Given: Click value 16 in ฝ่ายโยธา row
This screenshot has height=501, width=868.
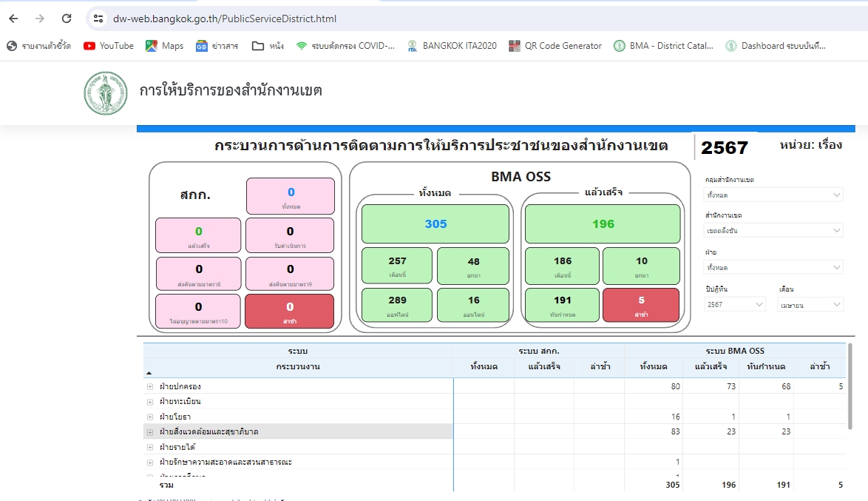Looking at the screenshot, I should click(x=675, y=417).
